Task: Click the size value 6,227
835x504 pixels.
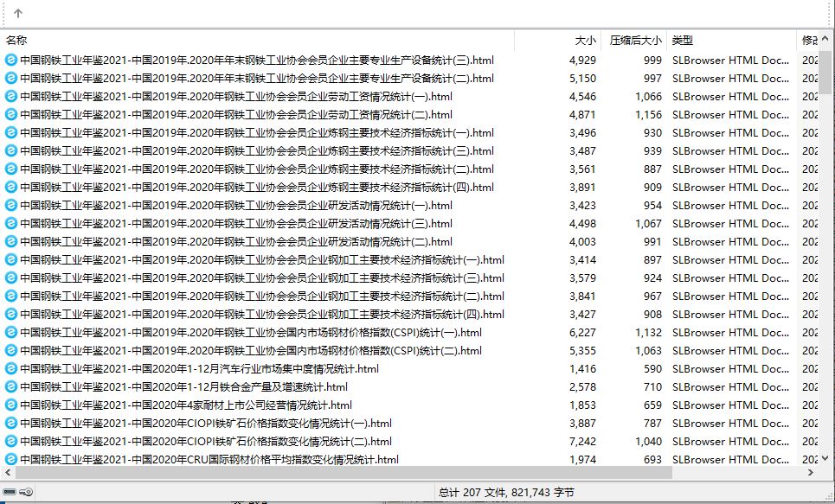Action: point(582,332)
